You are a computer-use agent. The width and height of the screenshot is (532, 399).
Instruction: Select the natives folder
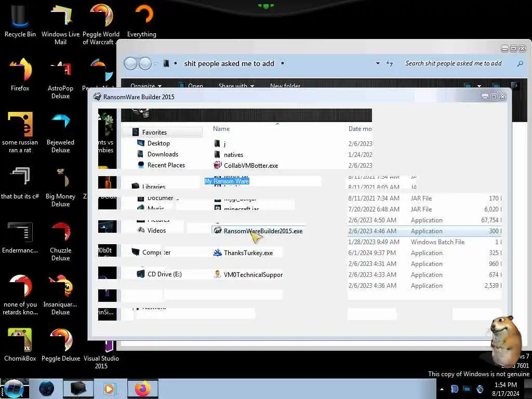coord(229,155)
